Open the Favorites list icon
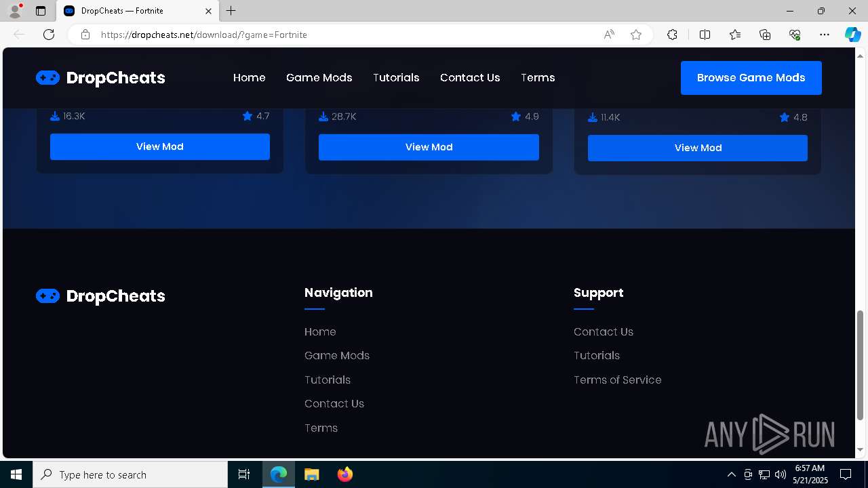868x488 pixels. click(735, 35)
